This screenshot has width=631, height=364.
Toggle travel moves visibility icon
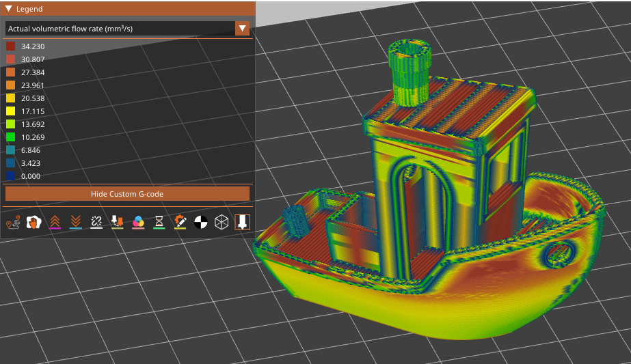tap(13, 222)
